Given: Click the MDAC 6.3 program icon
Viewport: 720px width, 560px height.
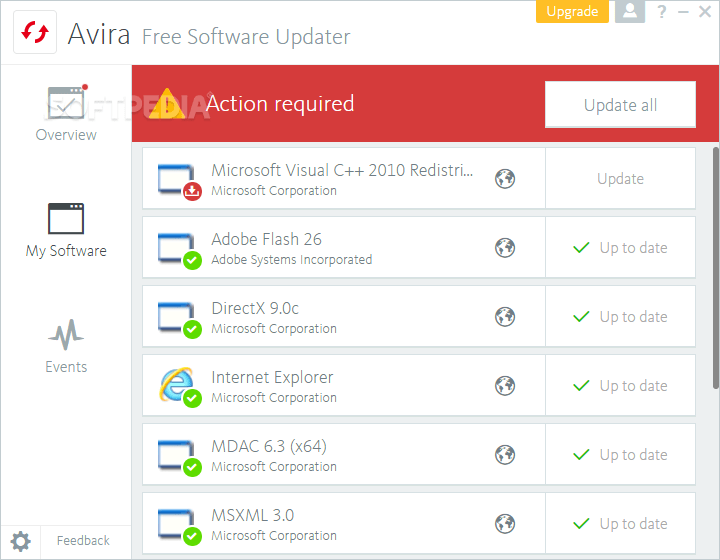Looking at the screenshot, I should pos(180,458).
